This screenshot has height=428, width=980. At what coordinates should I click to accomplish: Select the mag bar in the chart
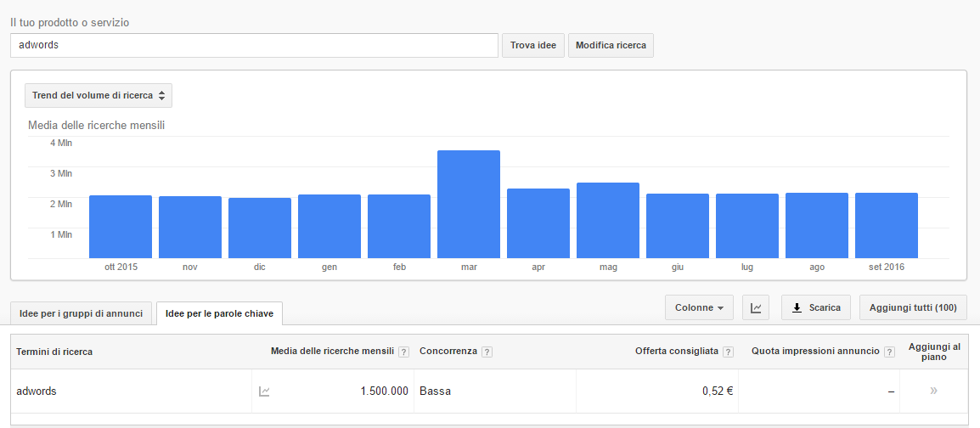click(608, 221)
